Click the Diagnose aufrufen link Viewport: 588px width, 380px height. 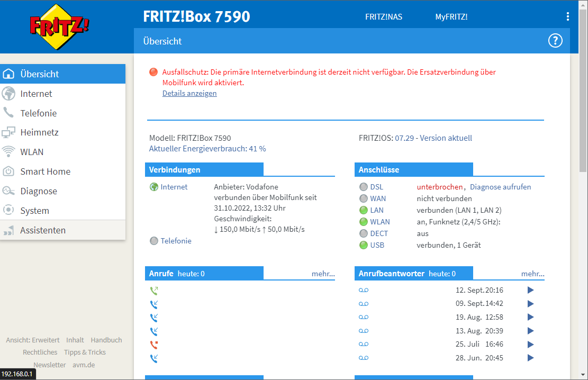(500, 187)
